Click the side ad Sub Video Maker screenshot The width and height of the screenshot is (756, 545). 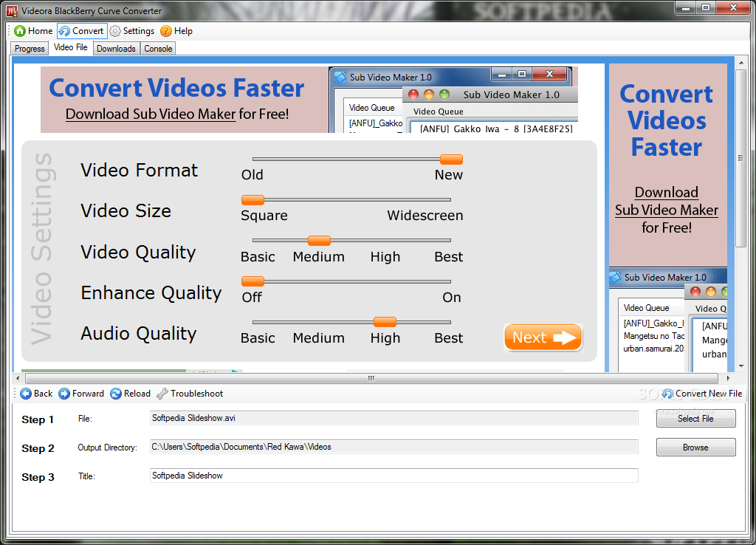tap(668, 320)
